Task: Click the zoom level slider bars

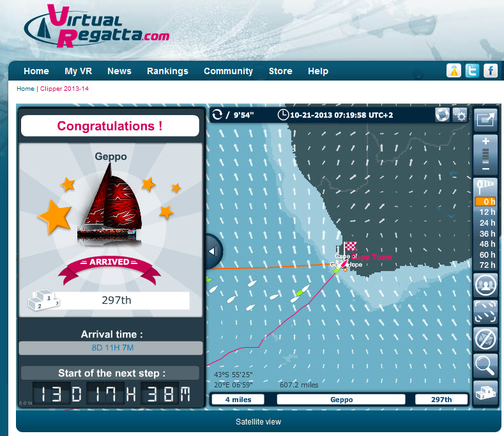Action: coord(485,156)
